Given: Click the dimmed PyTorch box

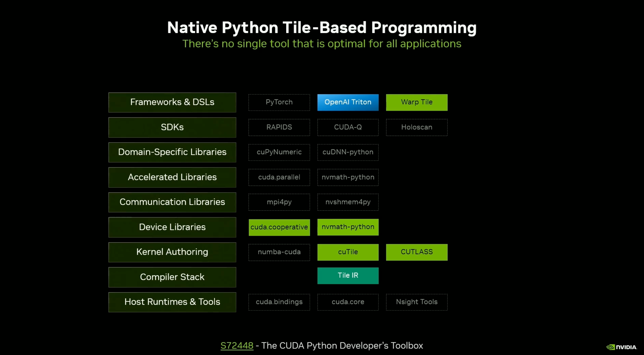Looking at the screenshot, I should click(279, 102).
